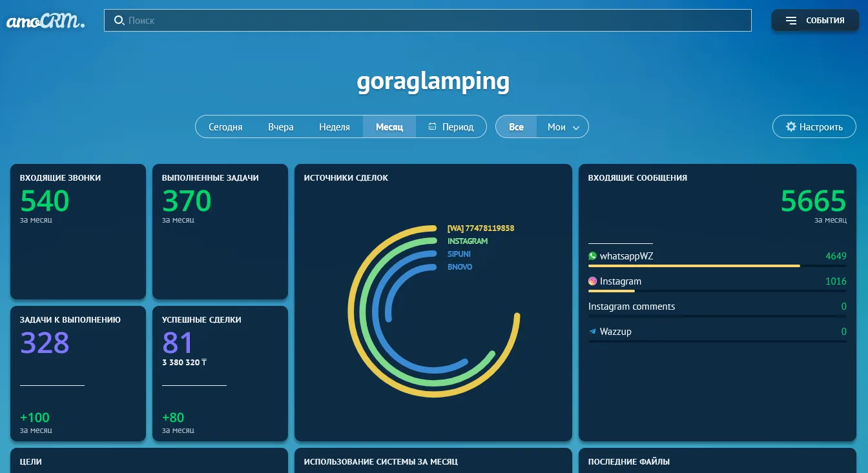Click the calendar icon beside Период
The width and height of the screenshot is (868, 473).
[433, 127]
